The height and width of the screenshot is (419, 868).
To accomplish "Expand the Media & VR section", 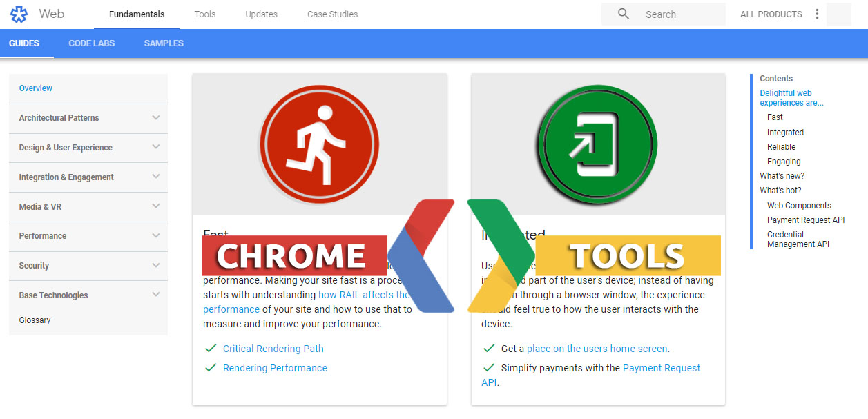I will pos(88,207).
